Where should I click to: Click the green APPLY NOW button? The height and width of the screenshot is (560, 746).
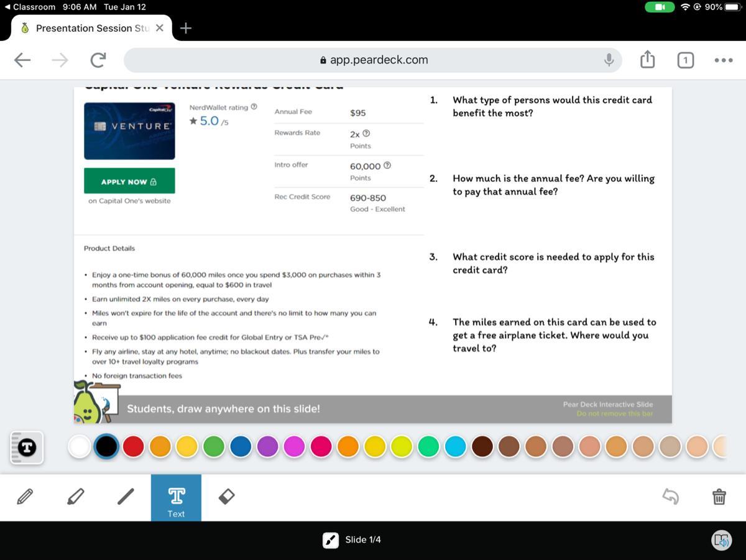[x=129, y=181]
